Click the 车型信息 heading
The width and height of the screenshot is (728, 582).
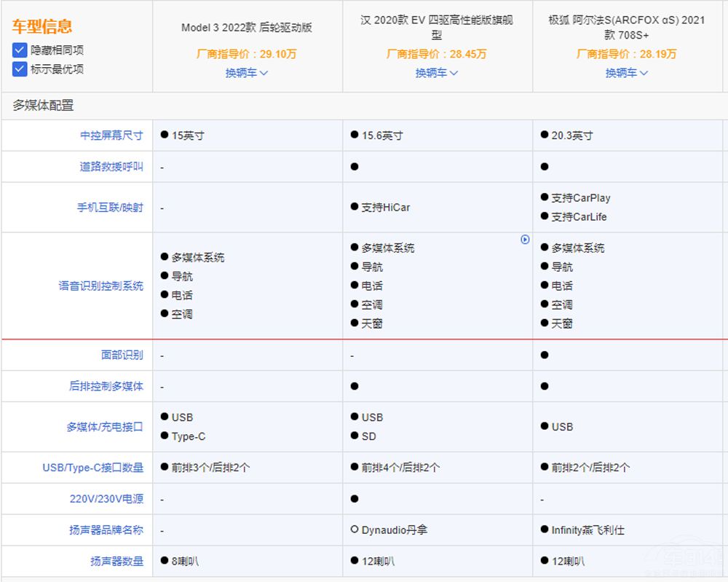(41, 27)
